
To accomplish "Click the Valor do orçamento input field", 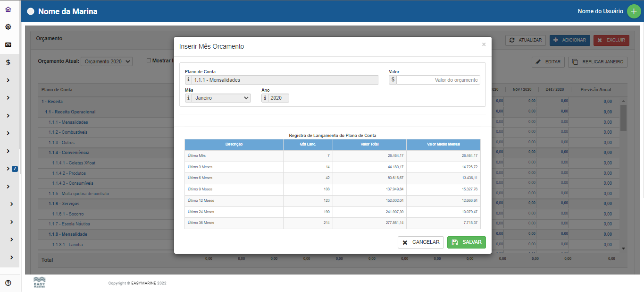I will (x=438, y=80).
